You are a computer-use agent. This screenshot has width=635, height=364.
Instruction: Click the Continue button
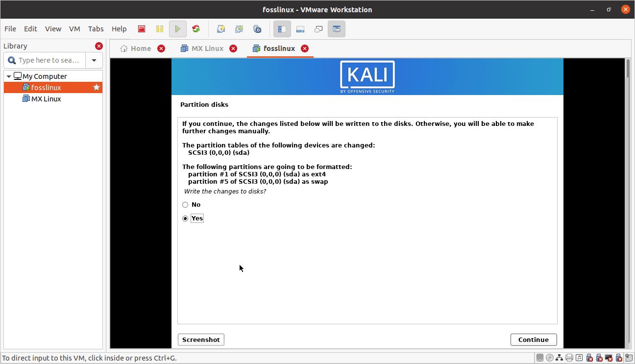[534, 340]
